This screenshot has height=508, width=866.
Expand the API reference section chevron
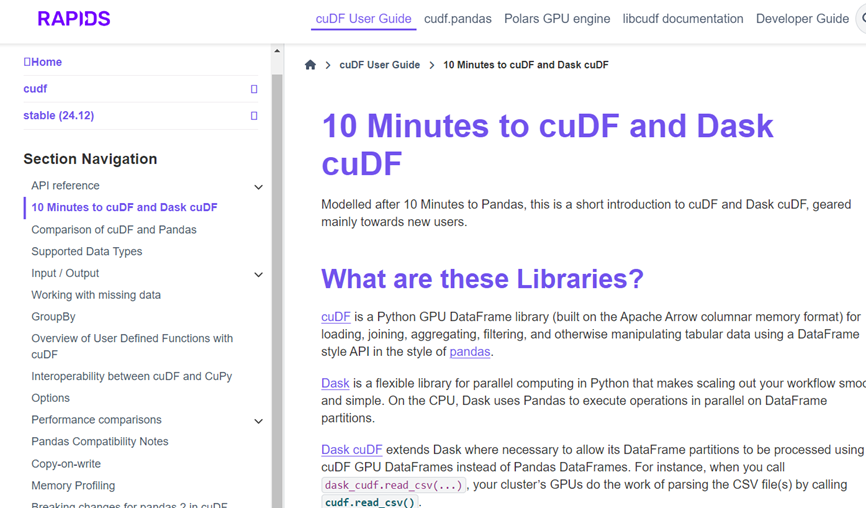[x=258, y=187]
